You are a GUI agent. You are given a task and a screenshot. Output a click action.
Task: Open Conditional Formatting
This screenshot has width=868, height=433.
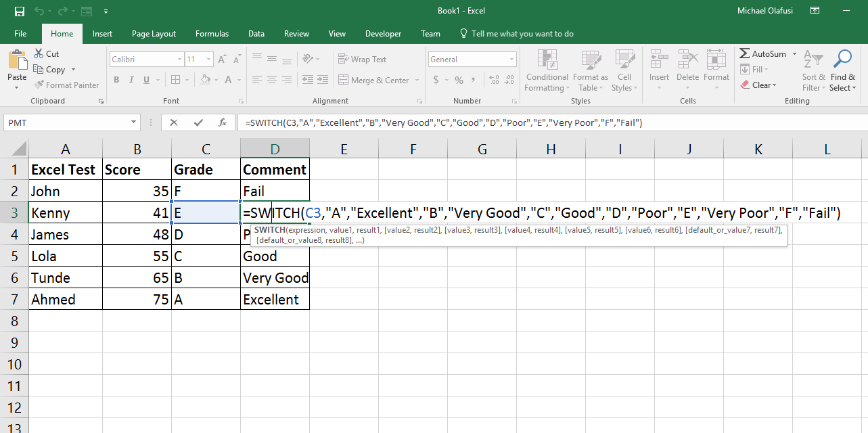tap(547, 72)
